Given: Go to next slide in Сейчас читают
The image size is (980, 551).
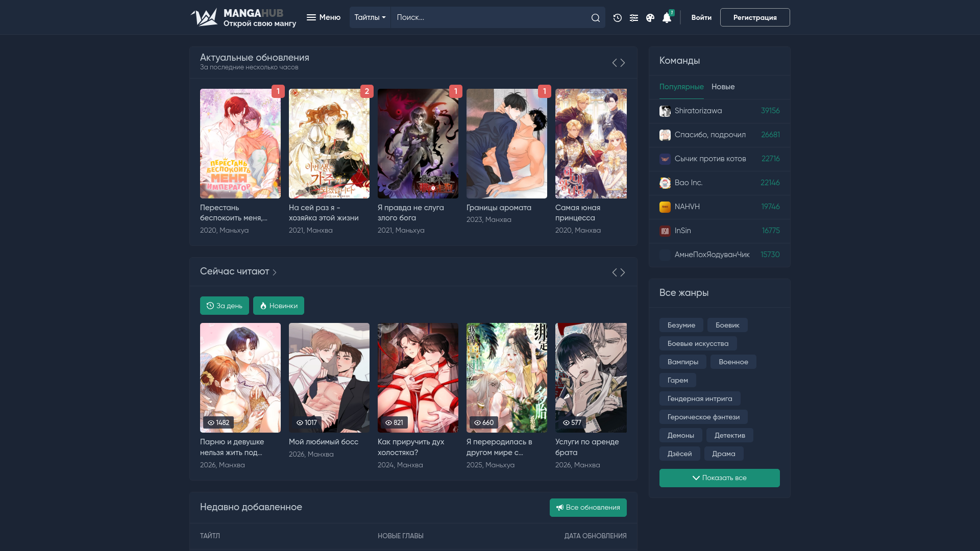Looking at the screenshot, I should (x=623, y=272).
